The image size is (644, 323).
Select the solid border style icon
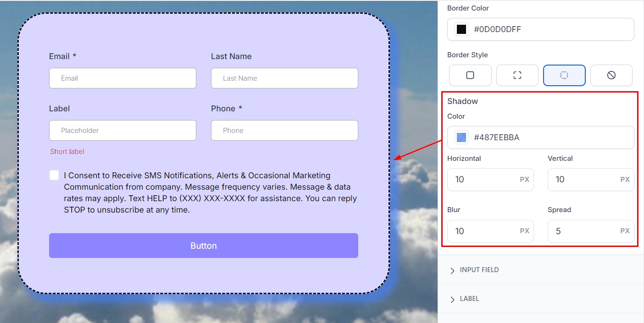coord(470,75)
